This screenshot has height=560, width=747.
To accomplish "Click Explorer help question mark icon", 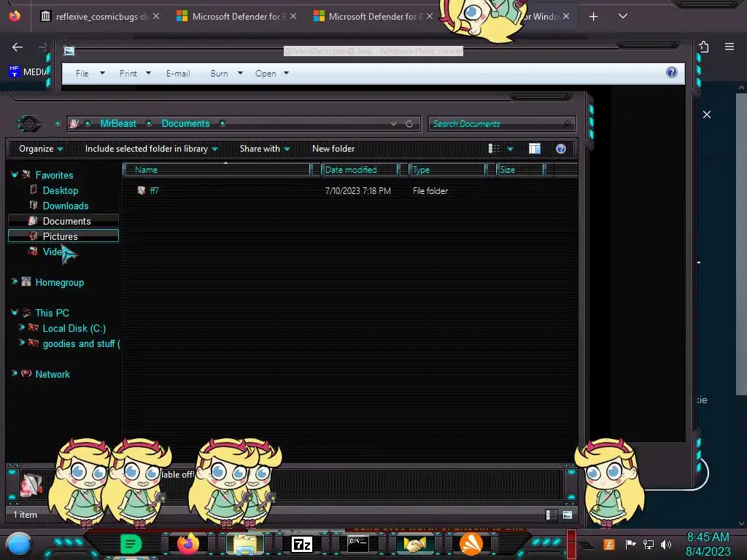I will [x=561, y=149].
